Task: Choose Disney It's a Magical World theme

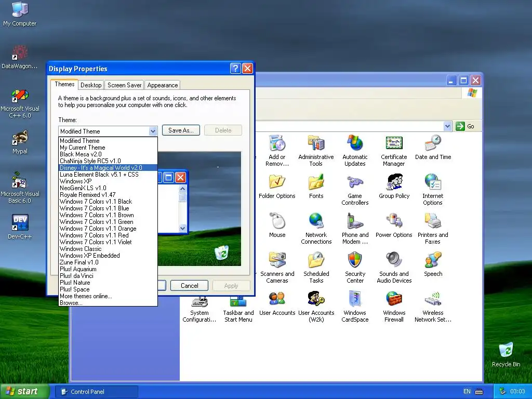Action: click(108, 168)
